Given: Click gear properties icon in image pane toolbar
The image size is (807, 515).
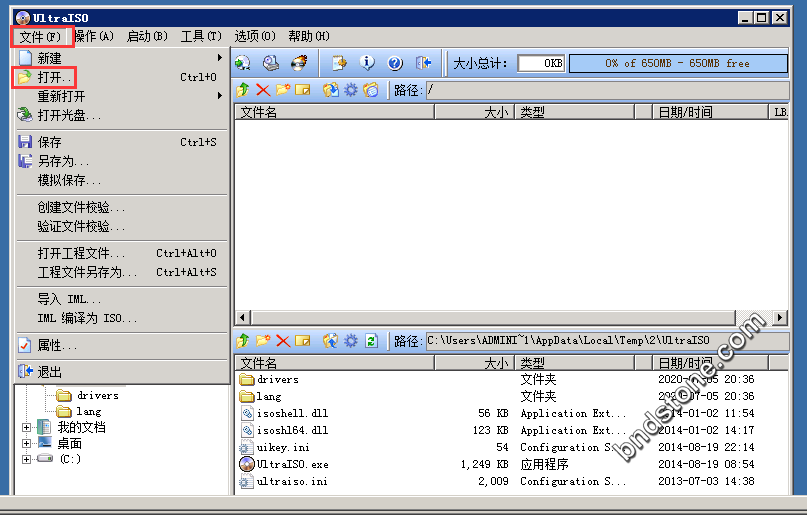Looking at the screenshot, I should pos(350,90).
